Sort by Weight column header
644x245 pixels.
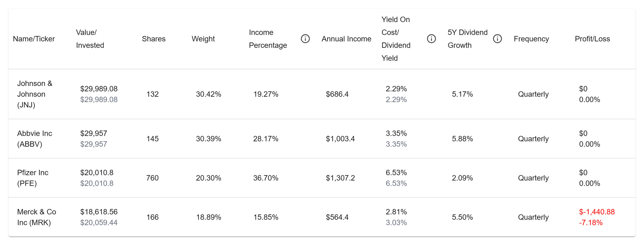[x=203, y=39]
